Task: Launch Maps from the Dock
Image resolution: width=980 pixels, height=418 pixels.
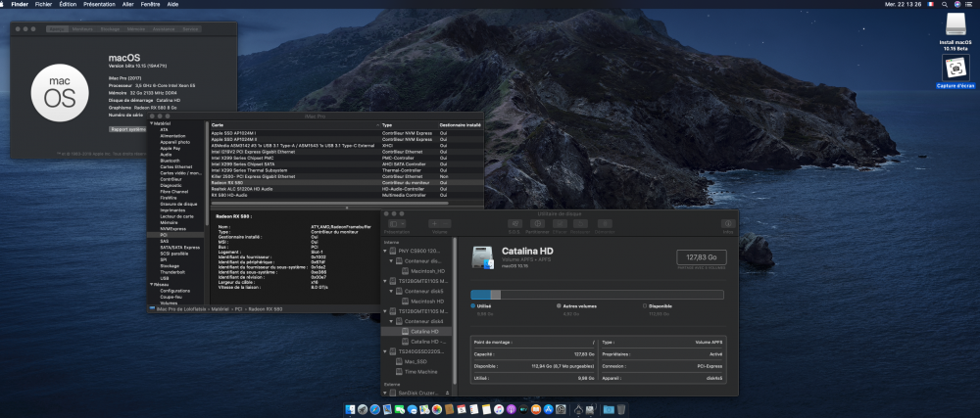Action: click(424, 409)
